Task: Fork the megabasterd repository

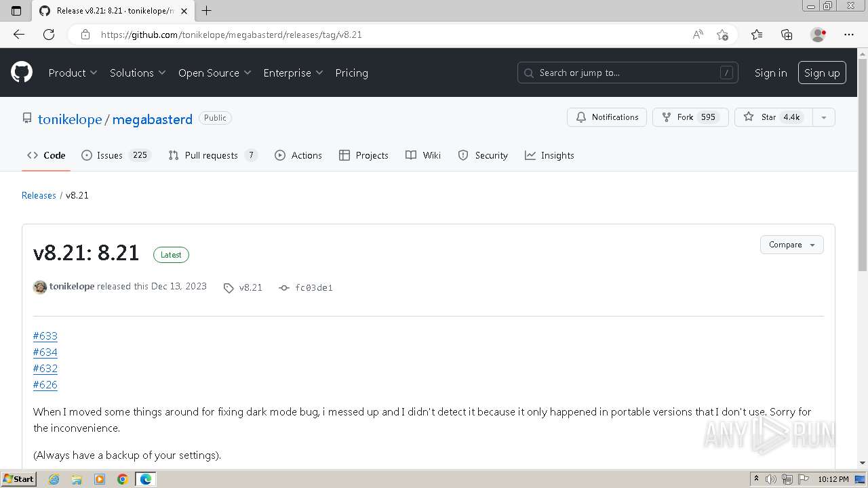Action: (x=690, y=117)
